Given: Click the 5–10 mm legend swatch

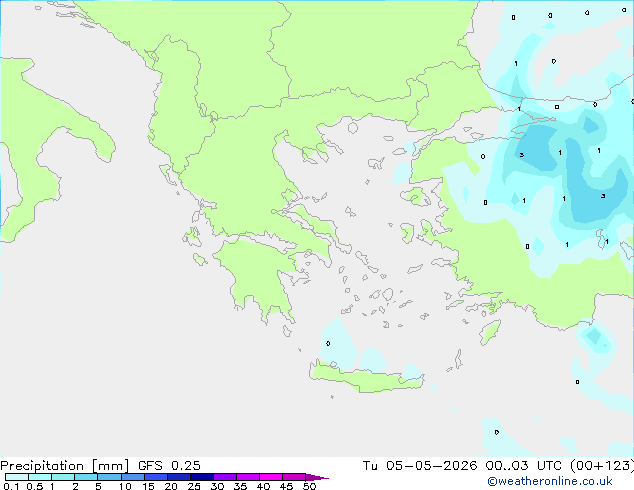Looking at the screenshot, I should [x=110, y=477].
